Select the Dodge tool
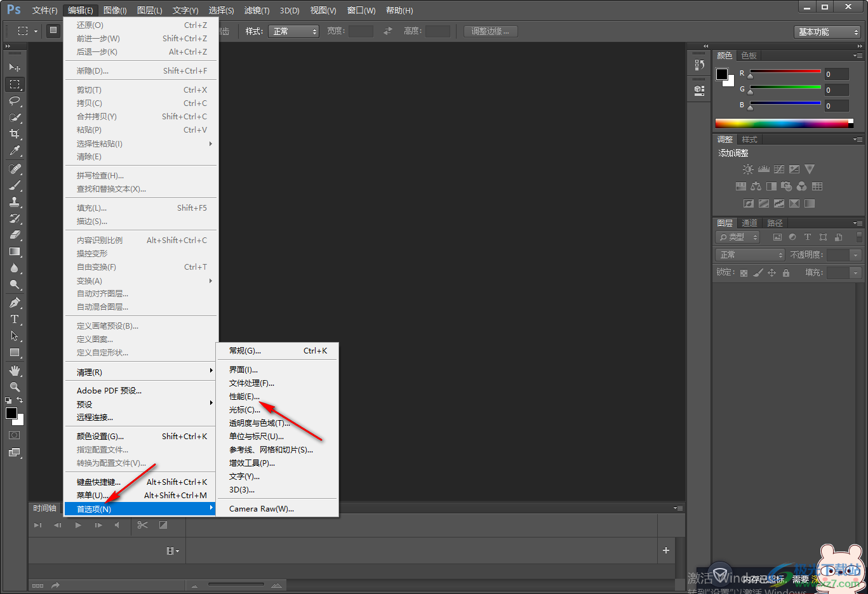 [15, 284]
